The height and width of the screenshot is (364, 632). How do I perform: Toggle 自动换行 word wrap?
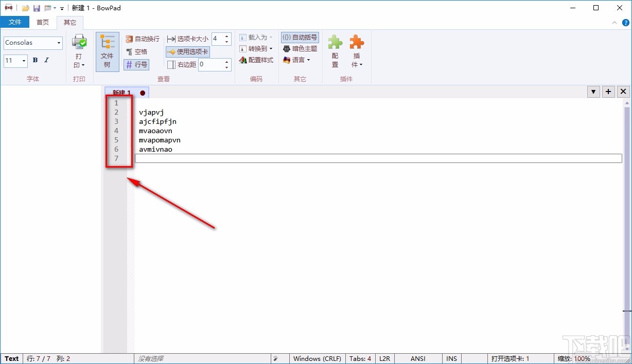(x=143, y=39)
